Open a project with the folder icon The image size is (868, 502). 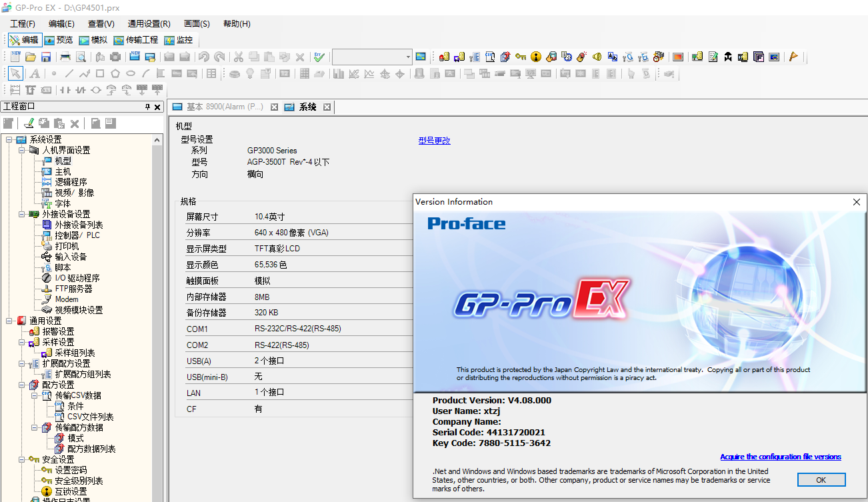pyautogui.click(x=31, y=57)
